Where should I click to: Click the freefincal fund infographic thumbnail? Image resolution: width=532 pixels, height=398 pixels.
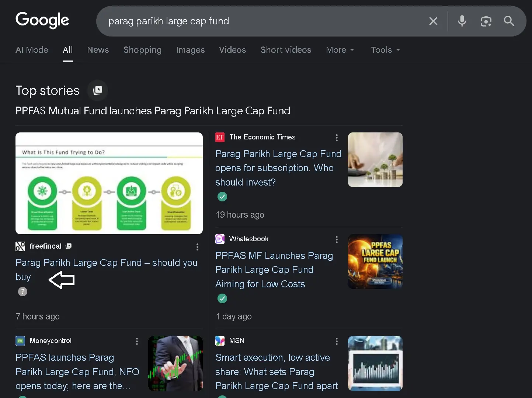coord(109,183)
